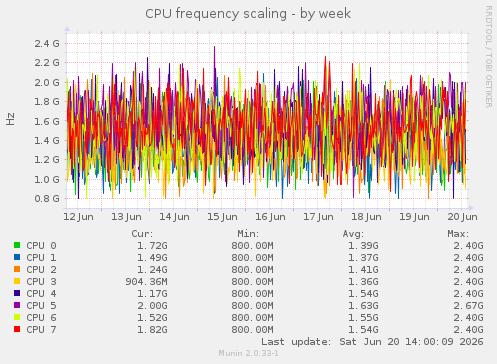The image size is (497, 364).
Task: Click CPU 1 average value 1.37G
Action: coord(363,258)
